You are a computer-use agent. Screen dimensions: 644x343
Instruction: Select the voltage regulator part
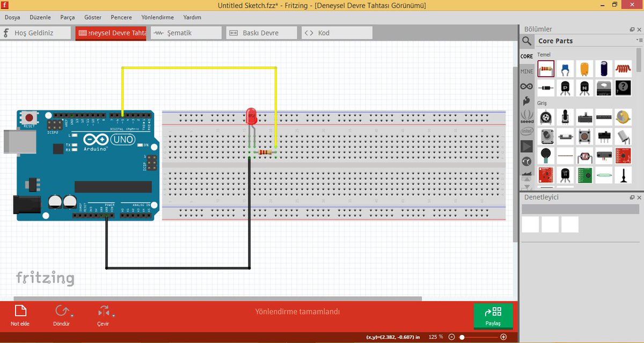pyautogui.click(x=604, y=88)
